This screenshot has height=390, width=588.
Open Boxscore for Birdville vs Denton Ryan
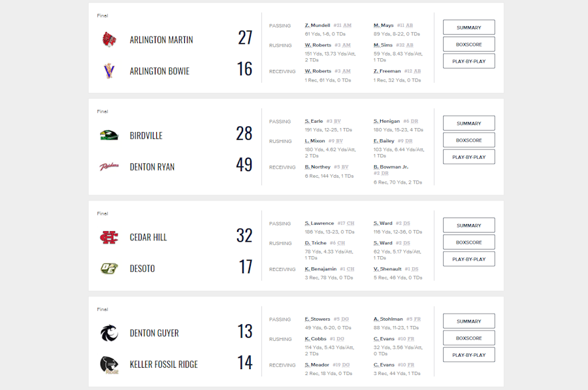[468, 140]
